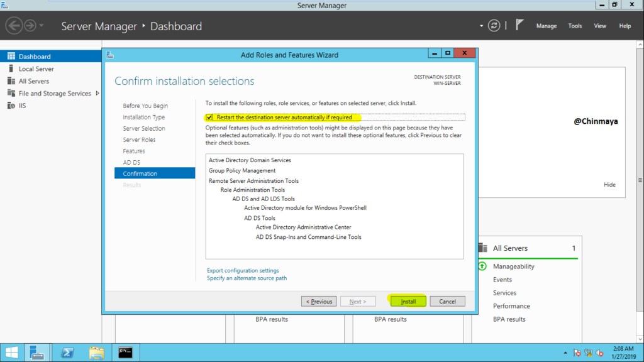The height and width of the screenshot is (362, 644).
Task: Open Command Prompt from the taskbar
Action: [x=125, y=353]
